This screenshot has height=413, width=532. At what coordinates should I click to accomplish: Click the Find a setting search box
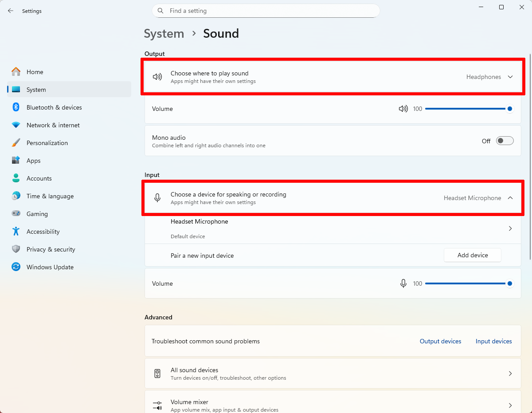coord(266,10)
